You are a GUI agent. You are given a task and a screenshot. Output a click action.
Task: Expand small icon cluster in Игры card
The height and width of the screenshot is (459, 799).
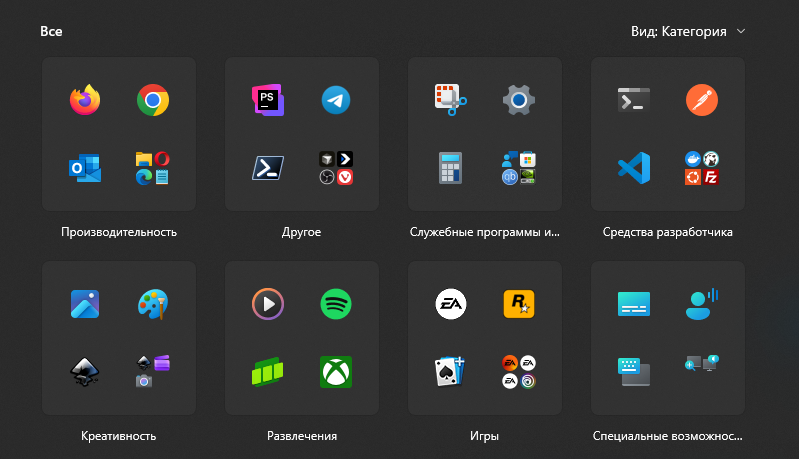coord(519,372)
